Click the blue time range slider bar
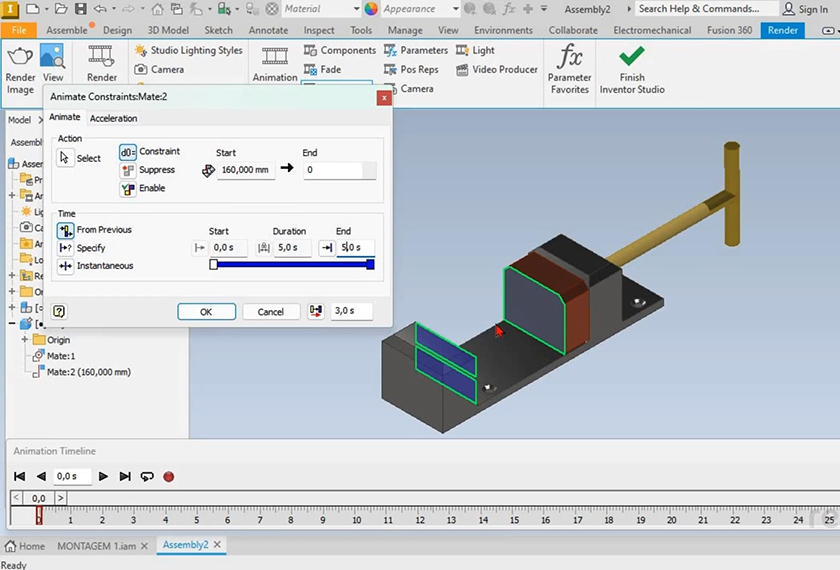 click(x=292, y=265)
